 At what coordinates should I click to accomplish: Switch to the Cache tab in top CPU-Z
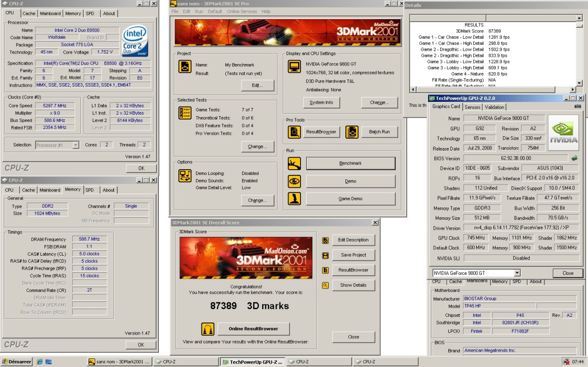(x=29, y=13)
